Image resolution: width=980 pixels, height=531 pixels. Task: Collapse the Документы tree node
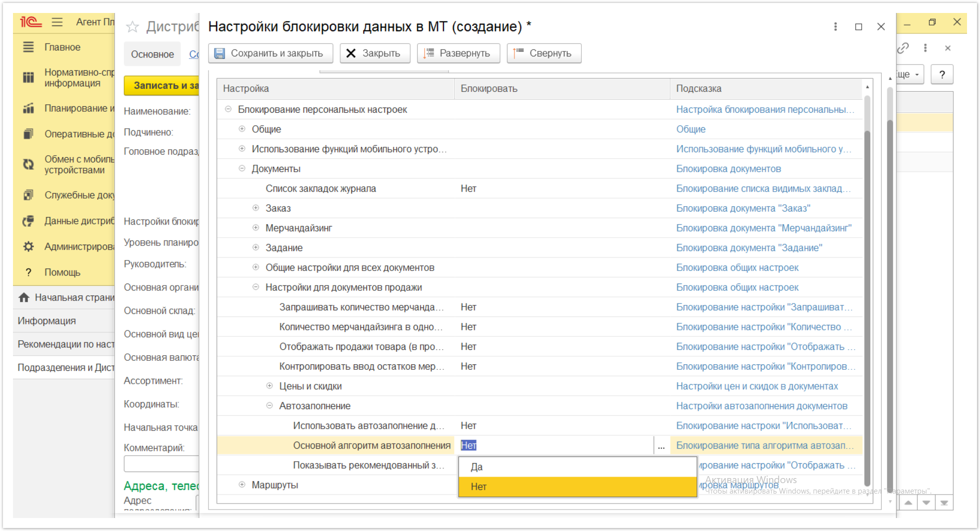[x=242, y=168]
